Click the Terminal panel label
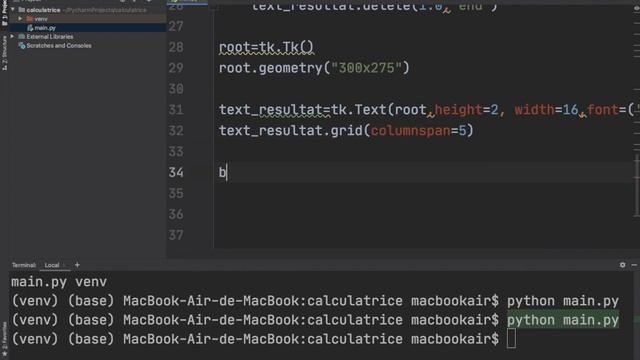The height and width of the screenshot is (360, 640). tap(24, 265)
